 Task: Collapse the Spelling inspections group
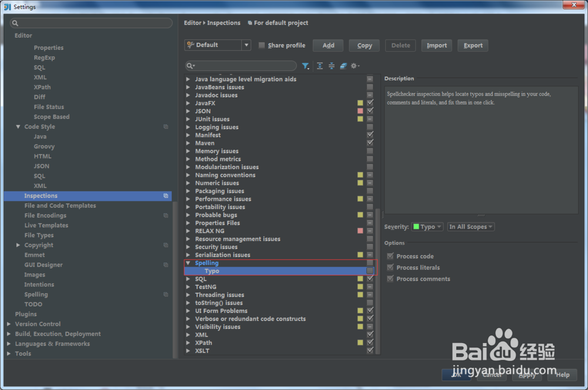pyautogui.click(x=188, y=263)
